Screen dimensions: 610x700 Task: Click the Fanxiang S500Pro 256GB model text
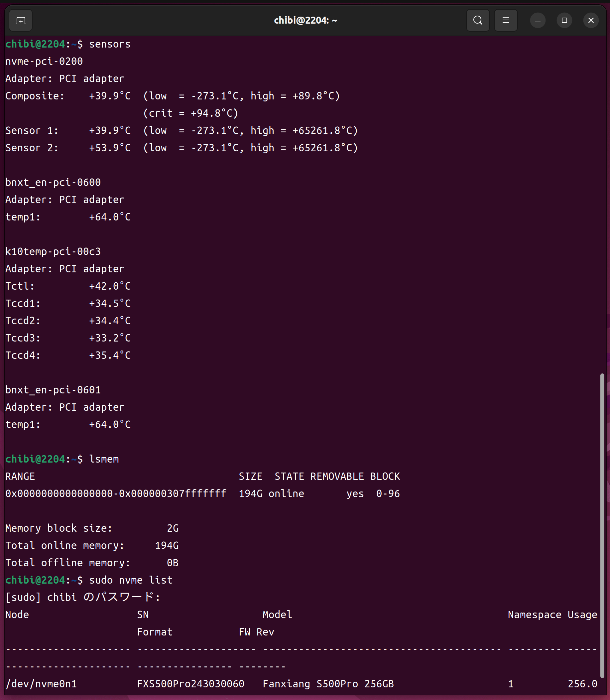coord(328,684)
